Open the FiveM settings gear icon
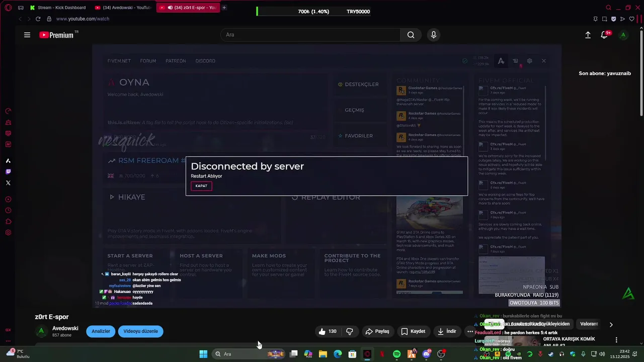The width and height of the screenshot is (644, 362). tap(529, 61)
